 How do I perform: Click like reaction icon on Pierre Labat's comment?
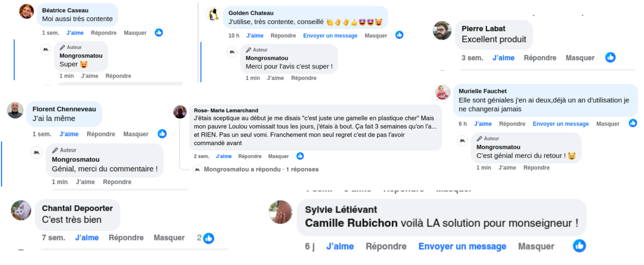pos(610,57)
